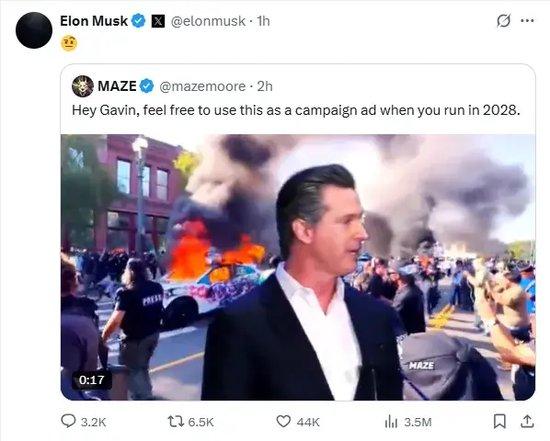Open the MAZE account avatar
The image size is (550, 441).
click(83, 86)
